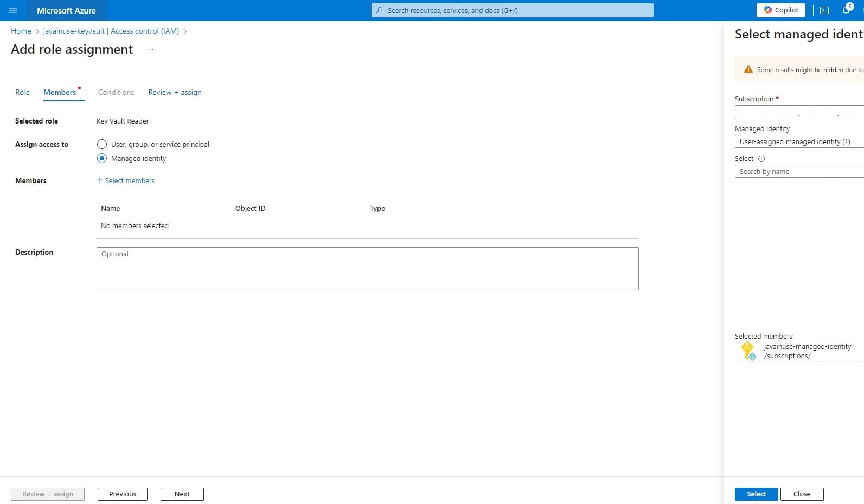Click the Type column header
Screen dimensions: 864x504
(x=377, y=208)
